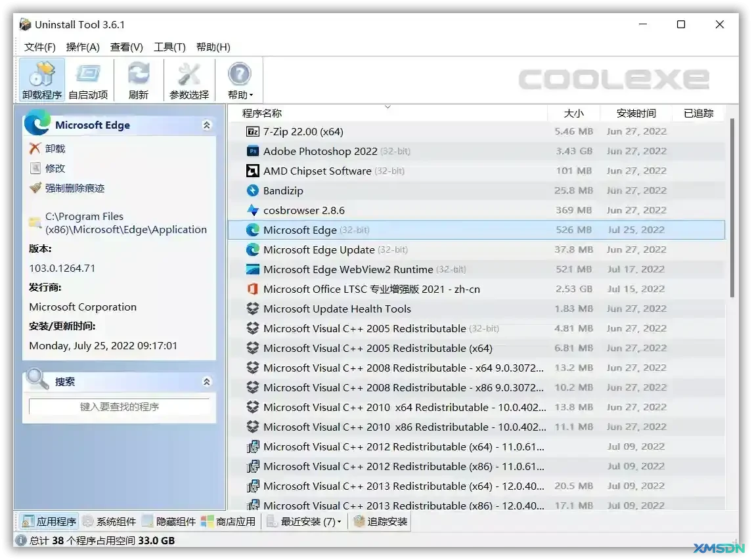Image resolution: width=752 pixels, height=560 pixels.
Task: Click the magnifier icon of 搜索 panel
Action: click(x=37, y=379)
